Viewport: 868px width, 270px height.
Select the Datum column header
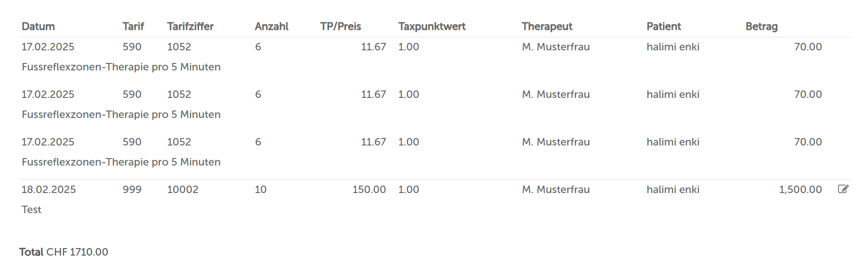click(x=38, y=27)
